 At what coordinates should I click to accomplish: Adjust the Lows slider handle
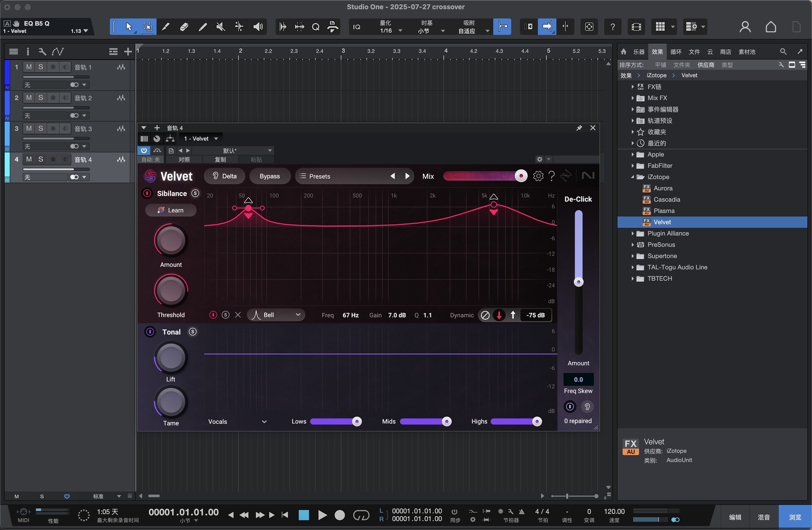pos(357,421)
